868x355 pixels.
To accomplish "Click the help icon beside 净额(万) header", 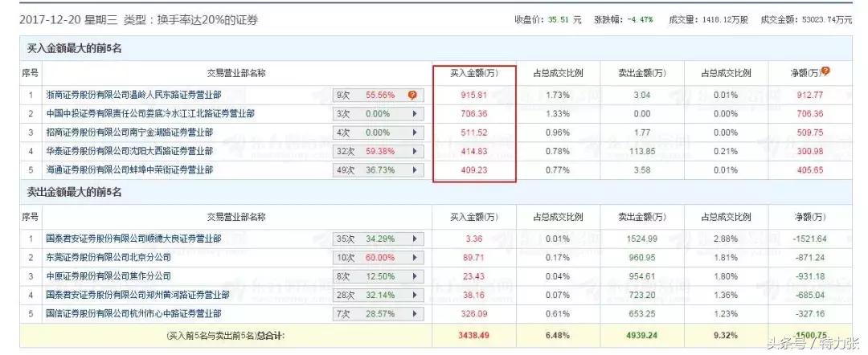I will 825,71.
